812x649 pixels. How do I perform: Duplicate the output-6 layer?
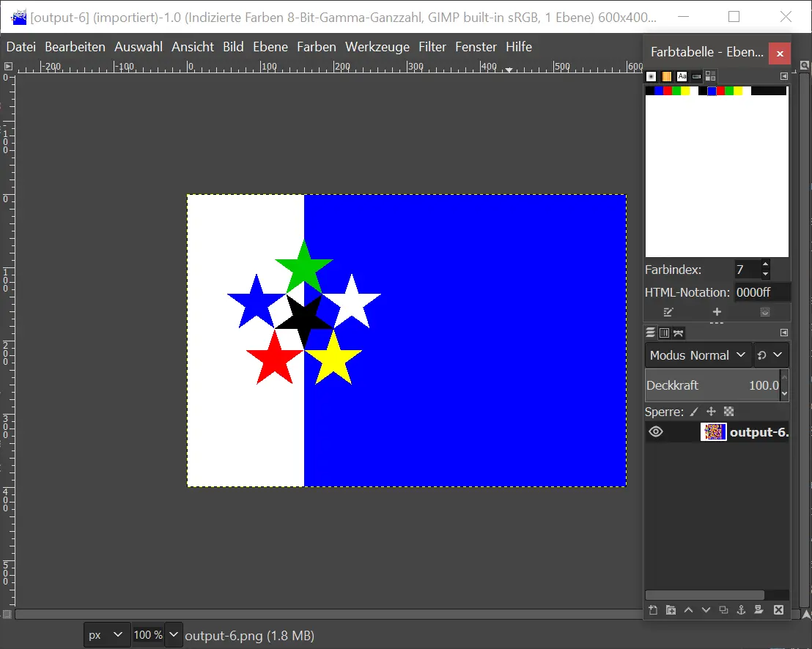(x=723, y=610)
